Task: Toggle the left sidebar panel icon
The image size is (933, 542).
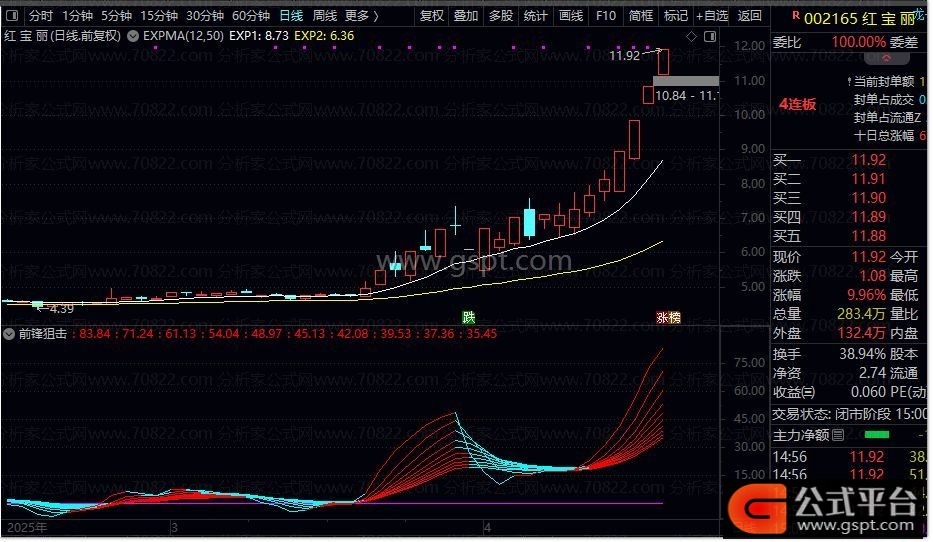Action: pyautogui.click(x=12, y=16)
